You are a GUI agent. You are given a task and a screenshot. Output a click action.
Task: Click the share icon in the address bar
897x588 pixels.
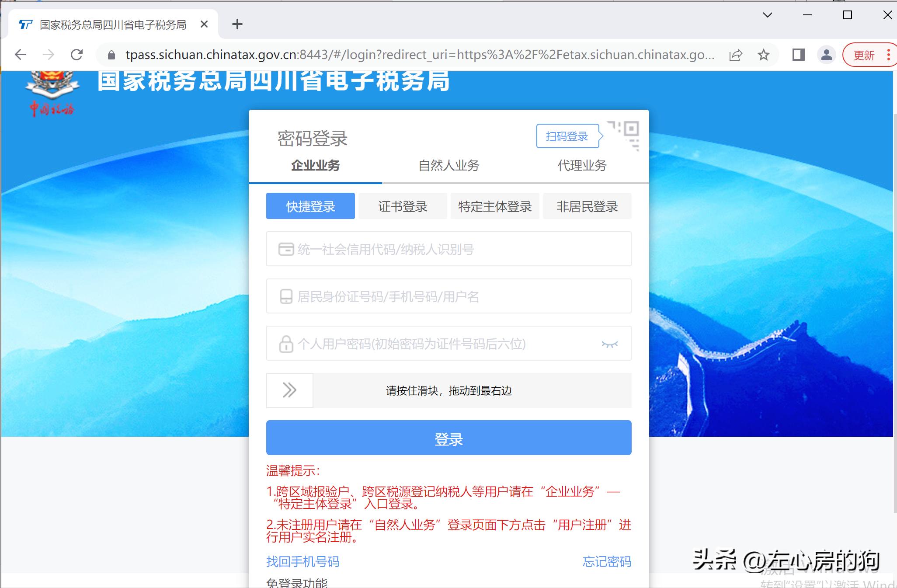[736, 54]
